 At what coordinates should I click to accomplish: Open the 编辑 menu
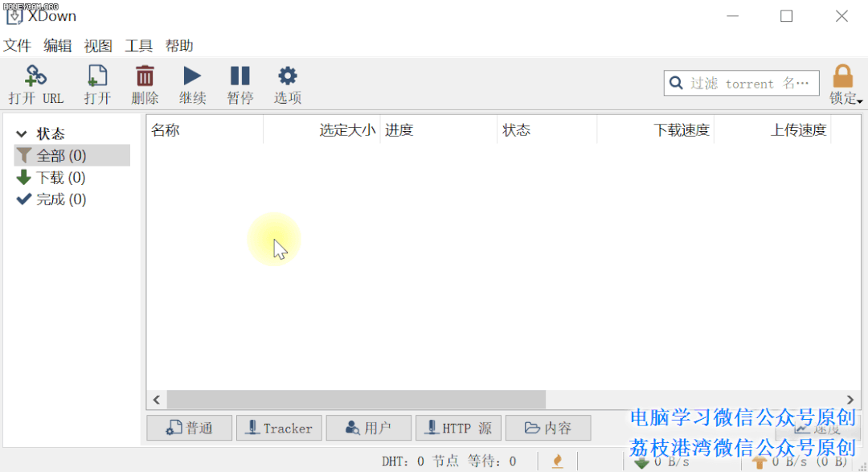(58, 45)
